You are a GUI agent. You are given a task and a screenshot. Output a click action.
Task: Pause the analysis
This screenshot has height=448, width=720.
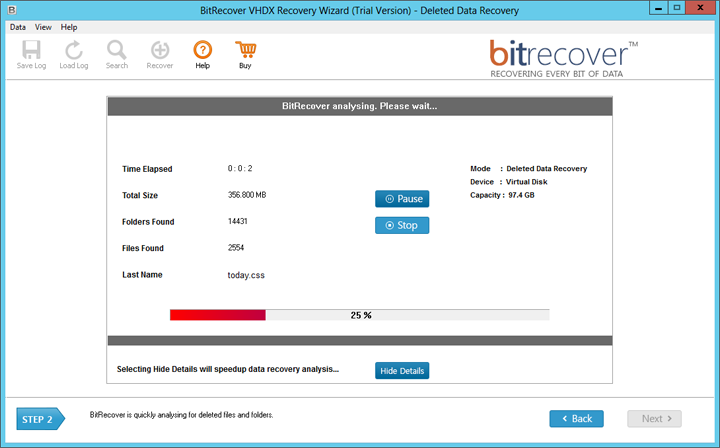pos(402,199)
